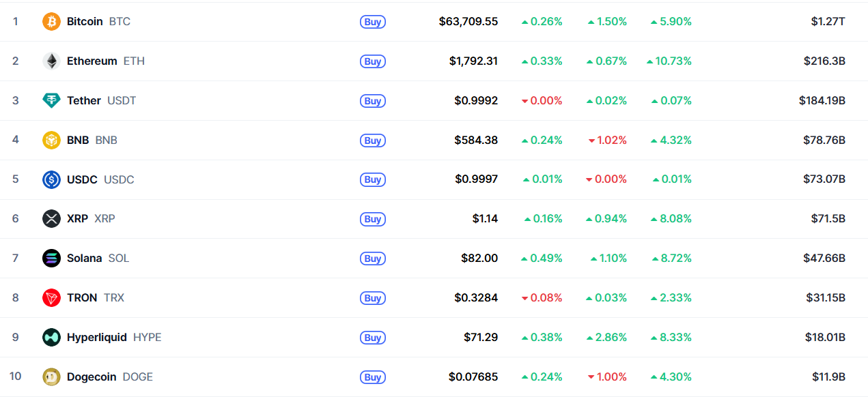Click Bitcoin price $63,709.55

pyautogui.click(x=468, y=21)
